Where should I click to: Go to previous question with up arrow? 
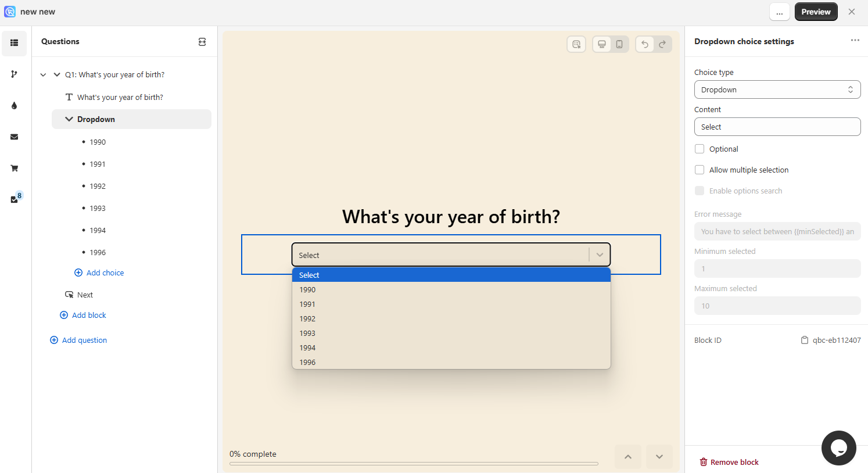coord(628,457)
